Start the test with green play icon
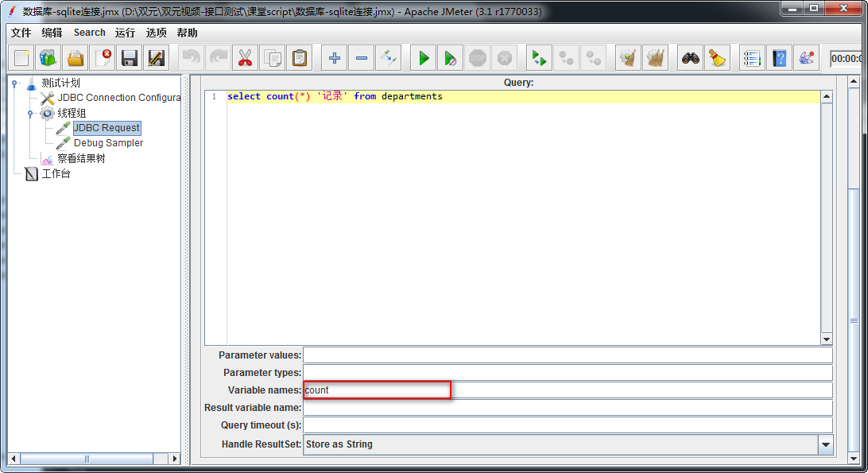The width and height of the screenshot is (868, 473). pos(424,58)
